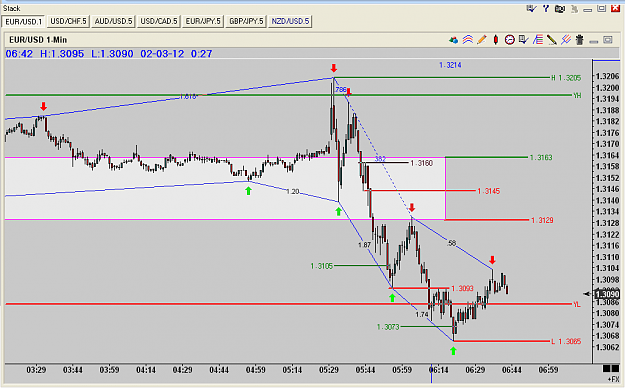Screen dimensions: 625x388
Task: Switch to the GBP/JPY.5 tab
Action: pos(246,21)
